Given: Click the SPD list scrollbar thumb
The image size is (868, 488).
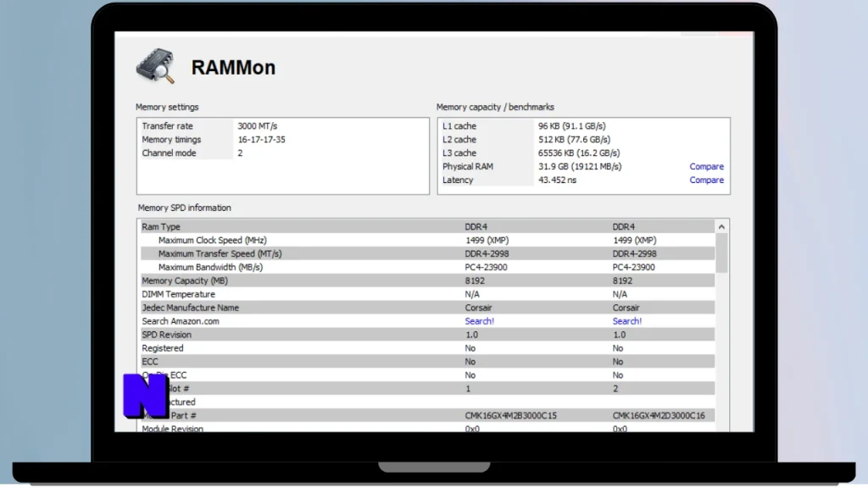Looking at the screenshot, I should coord(721,252).
